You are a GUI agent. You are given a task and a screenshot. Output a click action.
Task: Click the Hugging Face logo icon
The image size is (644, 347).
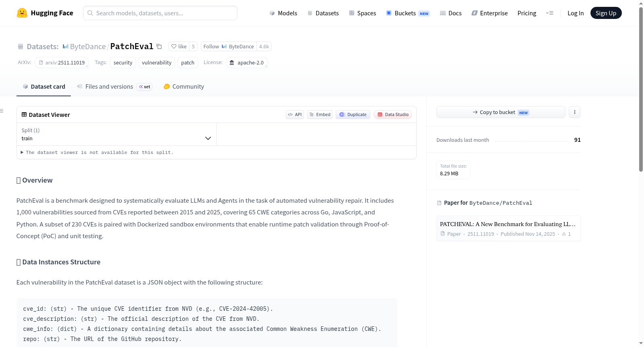coord(22,13)
